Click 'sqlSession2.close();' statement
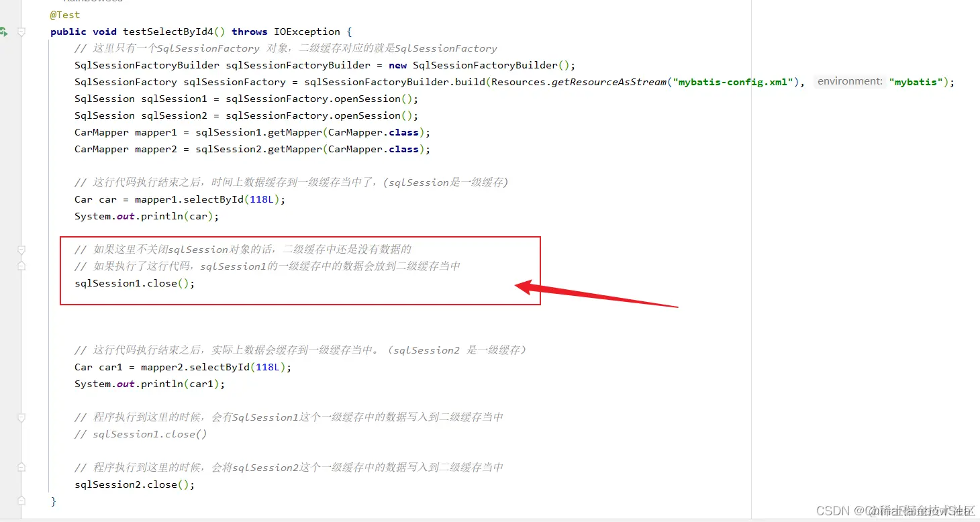Image resolution: width=980 pixels, height=522 pixels. (135, 484)
